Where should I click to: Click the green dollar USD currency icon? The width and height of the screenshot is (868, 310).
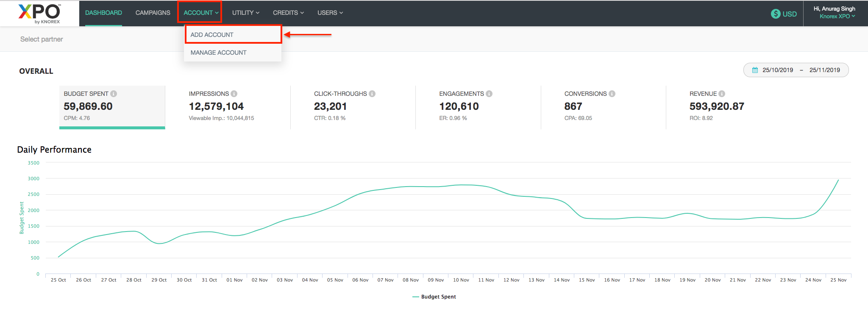pyautogui.click(x=776, y=14)
